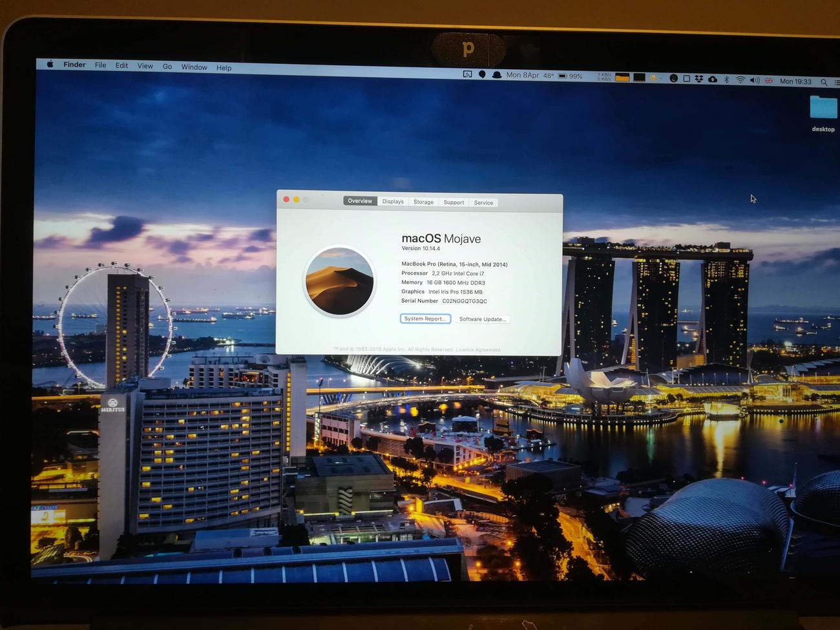Open the Apple menu

[50, 64]
